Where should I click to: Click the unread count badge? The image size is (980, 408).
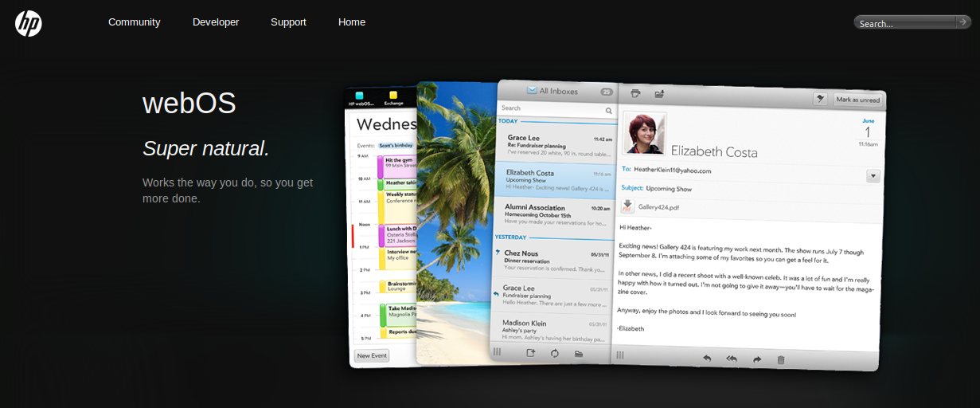click(x=607, y=92)
